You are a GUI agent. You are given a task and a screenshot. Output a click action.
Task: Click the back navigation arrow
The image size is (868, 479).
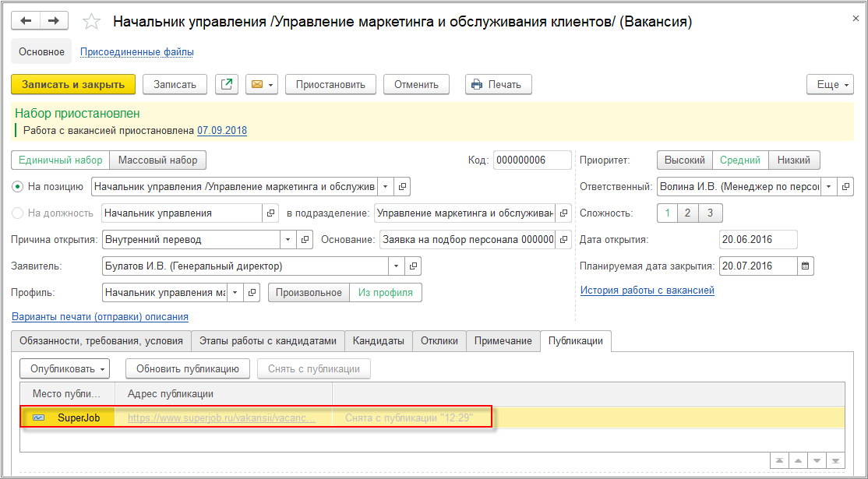pos(26,21)
